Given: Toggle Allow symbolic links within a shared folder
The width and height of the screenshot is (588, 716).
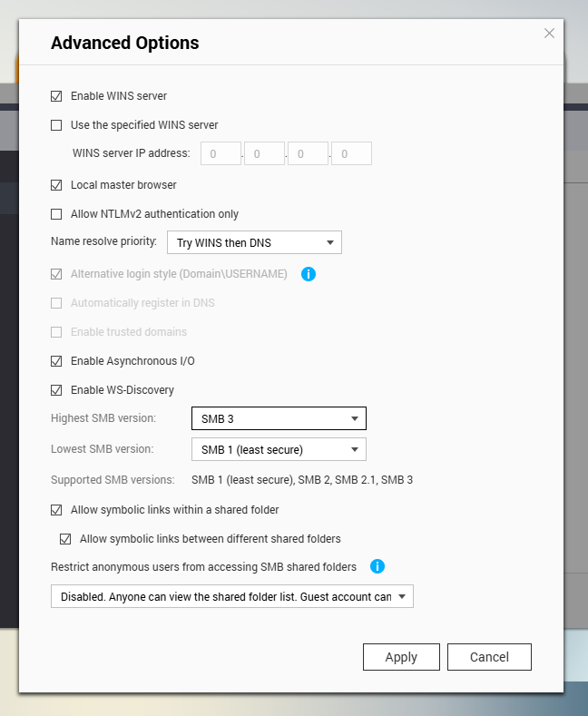Looking at the screenshot, I should pos(57,510).
